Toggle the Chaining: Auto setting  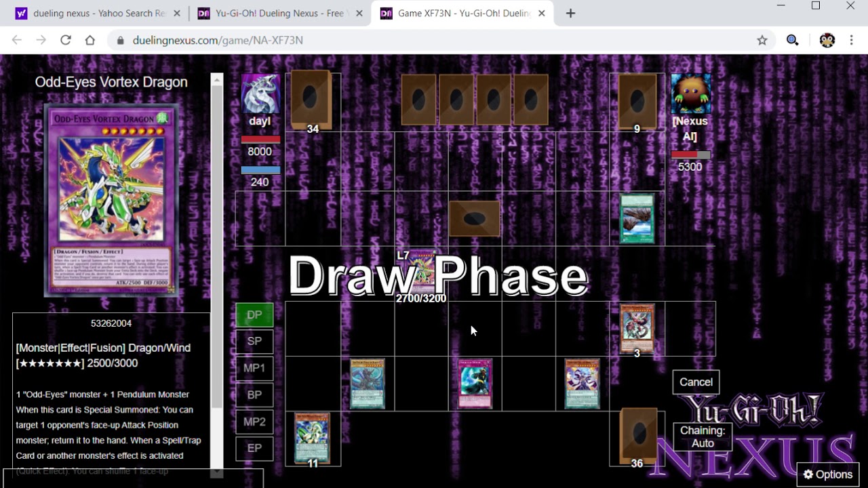pos(703,436)
